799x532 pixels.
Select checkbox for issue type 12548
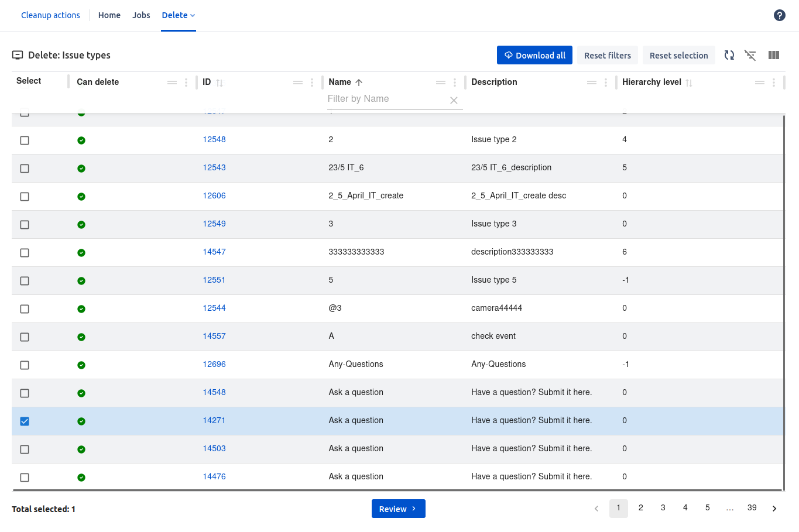pos(25,140)
